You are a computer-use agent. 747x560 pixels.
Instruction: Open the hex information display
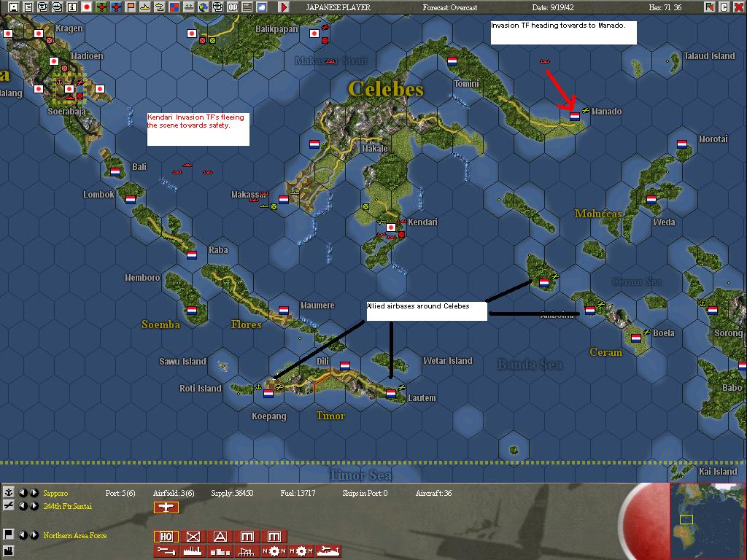[x=71, y=6]
